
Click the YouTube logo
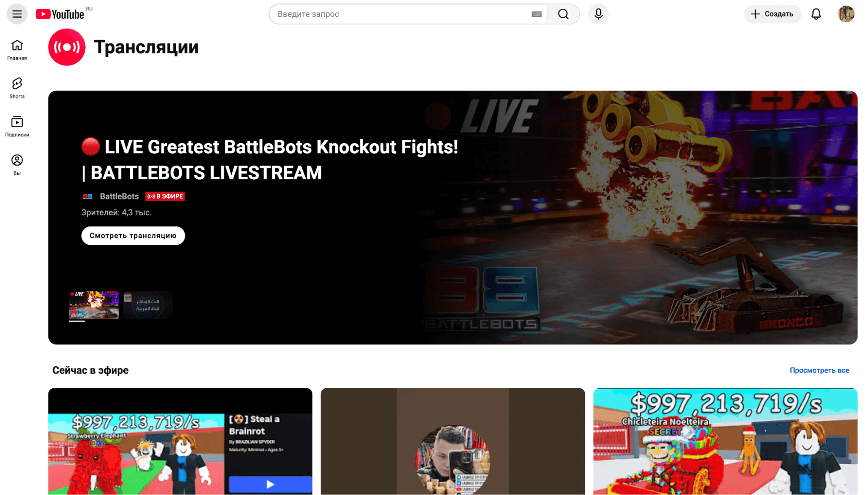point(60,14)
